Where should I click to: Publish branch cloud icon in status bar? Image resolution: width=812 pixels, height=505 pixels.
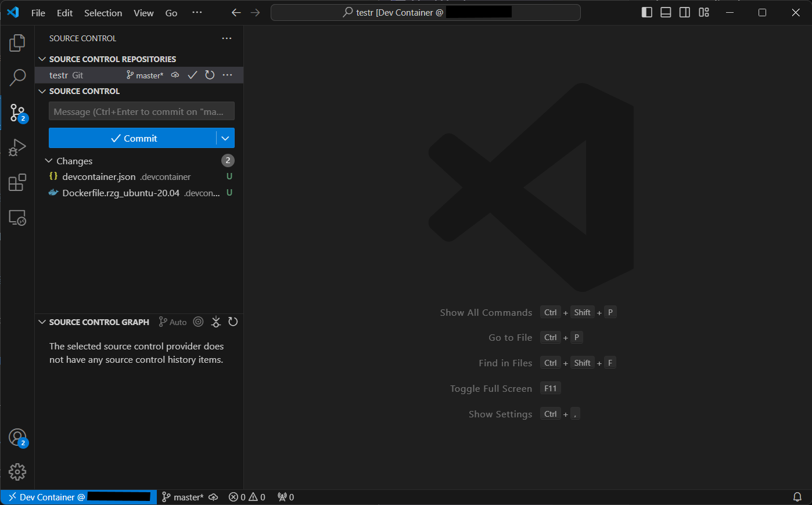click(x=213, y=497)
